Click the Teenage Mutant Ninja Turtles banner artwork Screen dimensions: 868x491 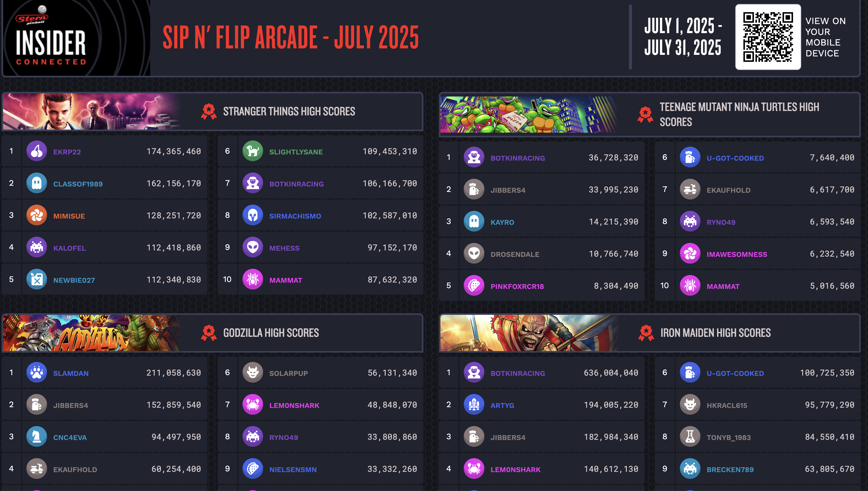[x=528, y=114]
